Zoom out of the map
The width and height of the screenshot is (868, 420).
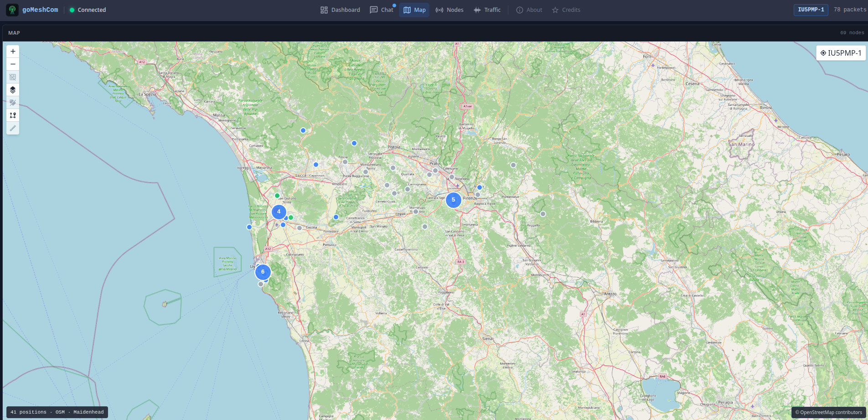[x=13, y=64]
